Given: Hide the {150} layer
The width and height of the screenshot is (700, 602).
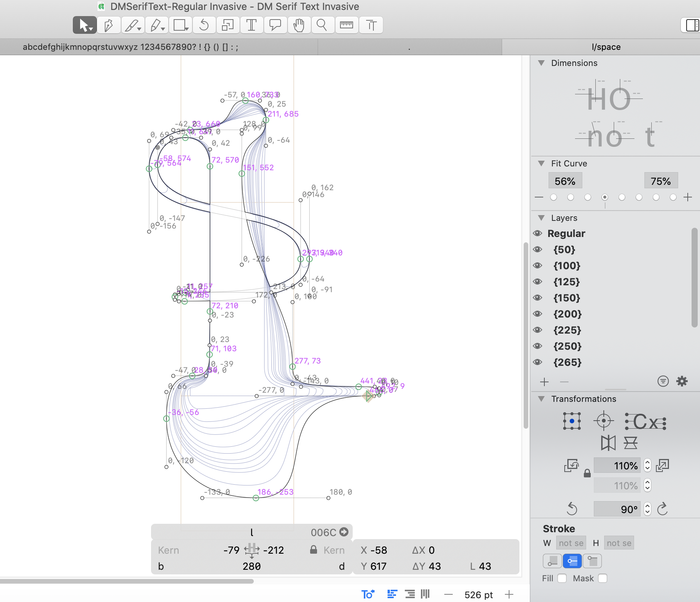Looking at the screenshot, I should [537, 298].
